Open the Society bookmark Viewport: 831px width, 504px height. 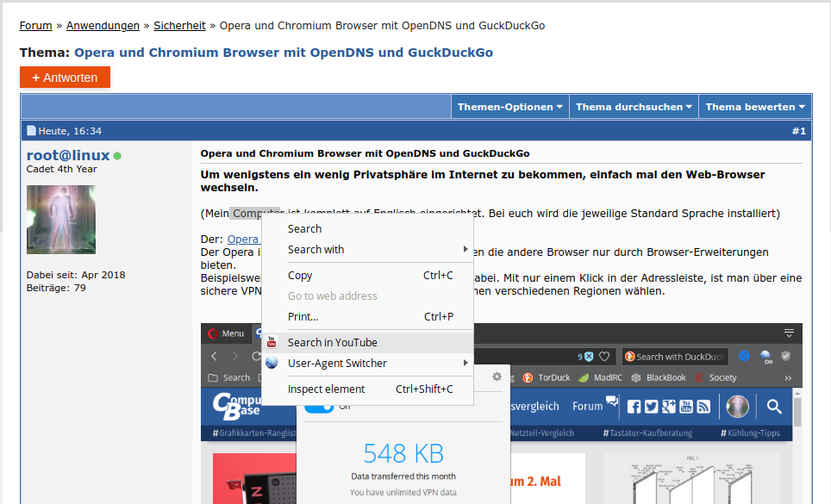point(715,377)
